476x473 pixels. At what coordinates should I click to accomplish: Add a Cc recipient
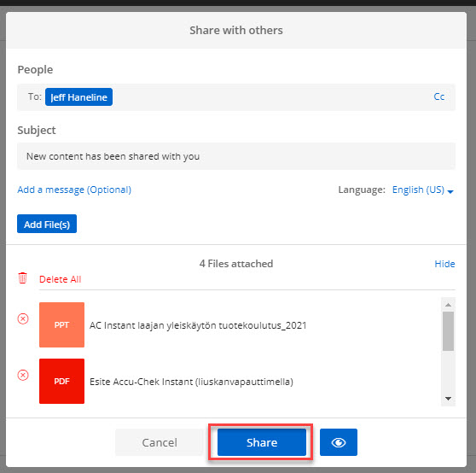[x=439, y=96]
